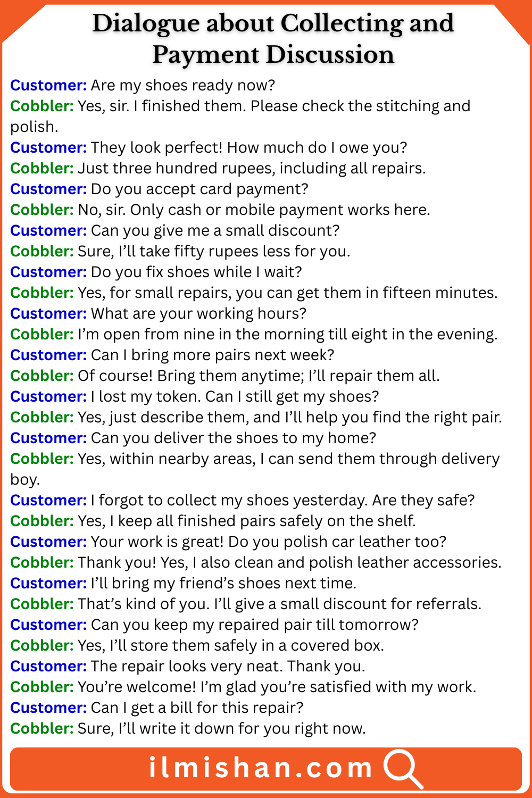Click "Do you accept card payment?" question
The width and height of the screenshot is (532, 798).
click(x=199, y=189)
